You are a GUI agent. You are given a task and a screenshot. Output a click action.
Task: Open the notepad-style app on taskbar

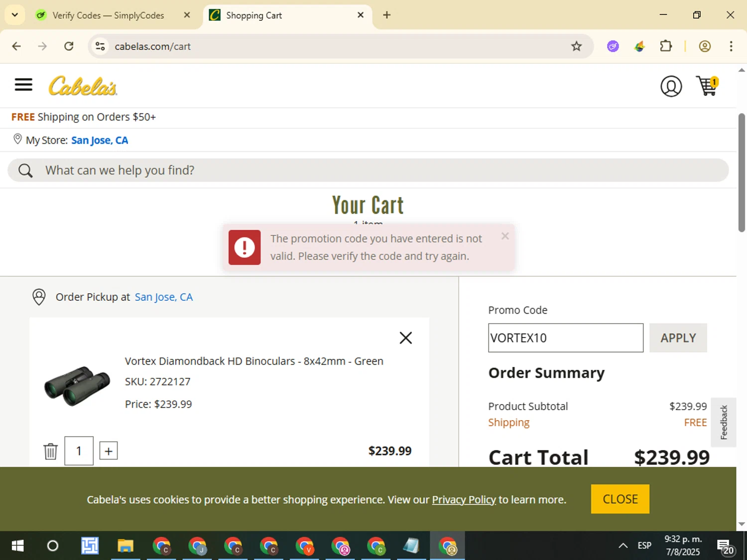[x=411, y=546]
